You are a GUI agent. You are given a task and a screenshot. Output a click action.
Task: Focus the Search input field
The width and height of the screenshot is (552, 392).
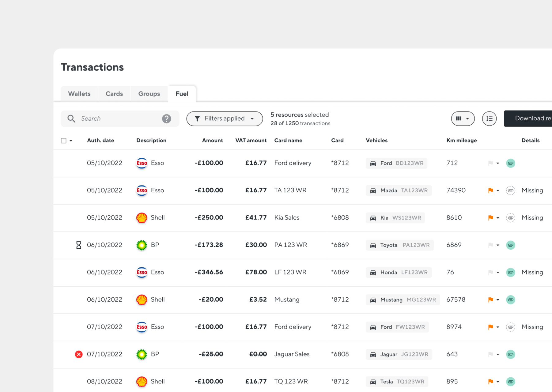coord(120,119)
